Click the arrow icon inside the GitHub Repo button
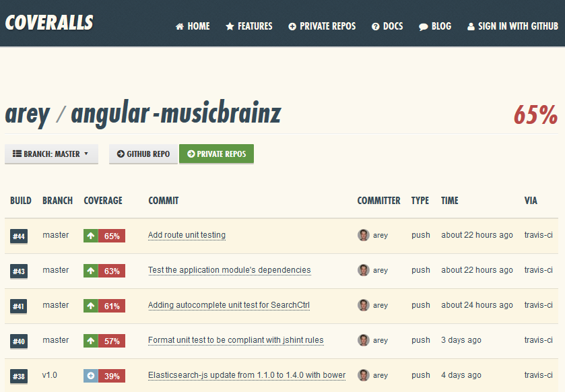This screenshot has width=565, height=392. coord(121,154)
